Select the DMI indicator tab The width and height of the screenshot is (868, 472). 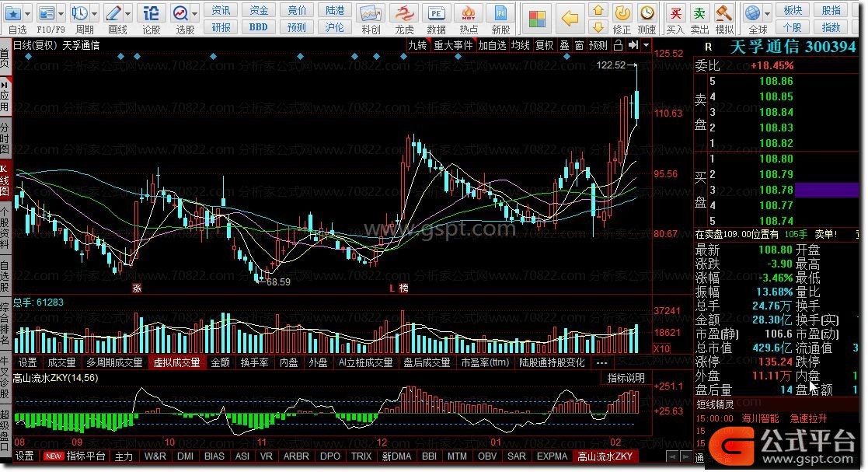click(185, 456)
